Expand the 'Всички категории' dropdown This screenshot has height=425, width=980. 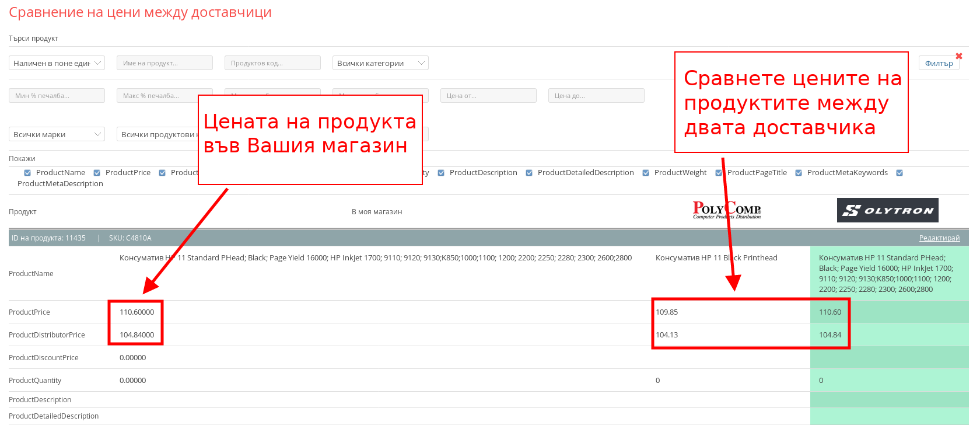pyautogui.click(x=380, y=63)
